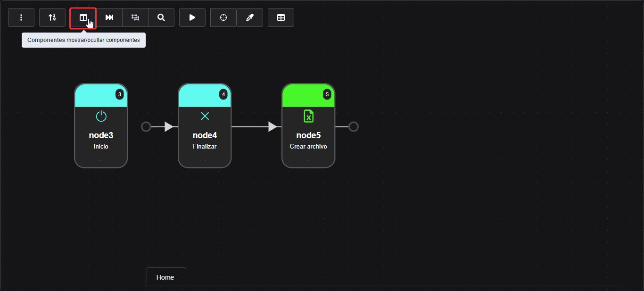Click the 'node5' title text
Viewport: 644px width, 291px height.
(308, 135)
